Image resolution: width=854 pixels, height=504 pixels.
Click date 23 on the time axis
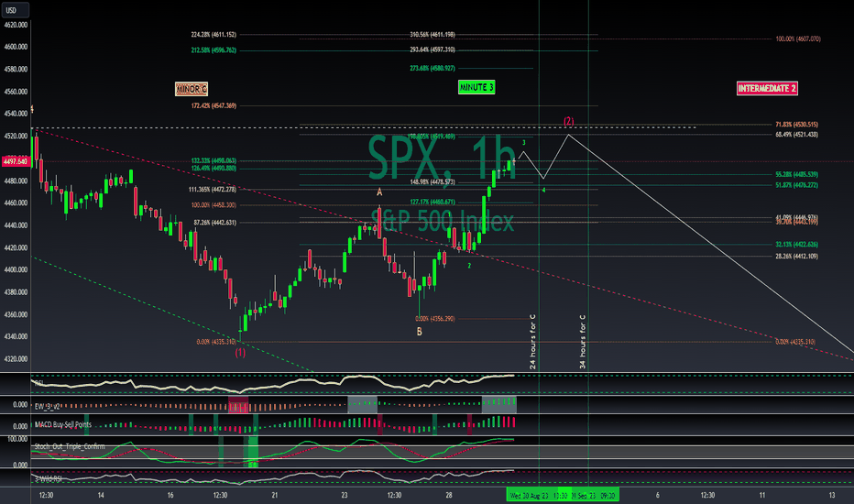(x=345, y=495)
